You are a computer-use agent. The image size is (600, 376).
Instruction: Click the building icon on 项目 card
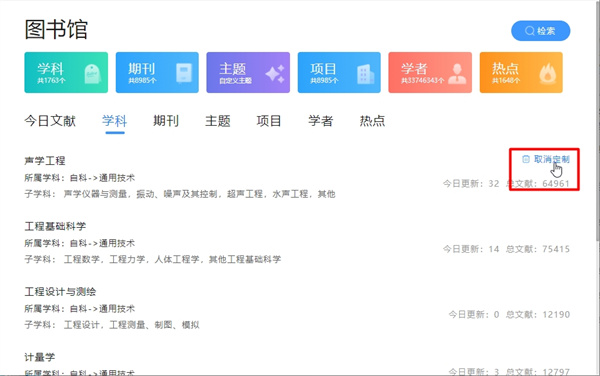pos(366,74)
